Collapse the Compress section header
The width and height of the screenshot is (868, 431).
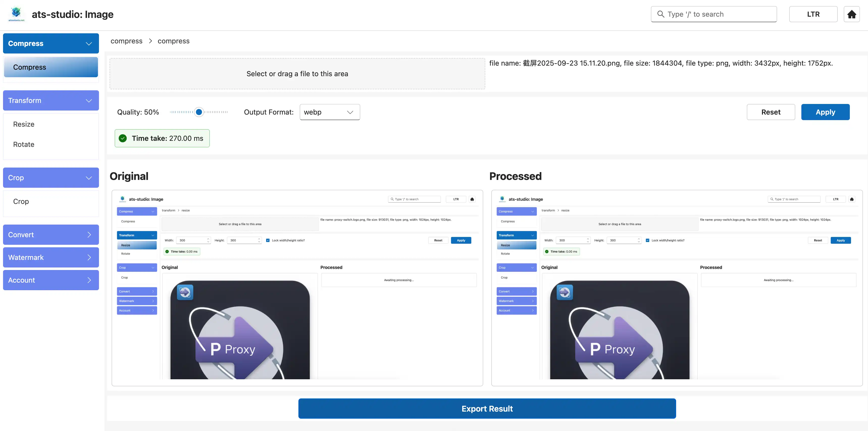click(50, 43)
